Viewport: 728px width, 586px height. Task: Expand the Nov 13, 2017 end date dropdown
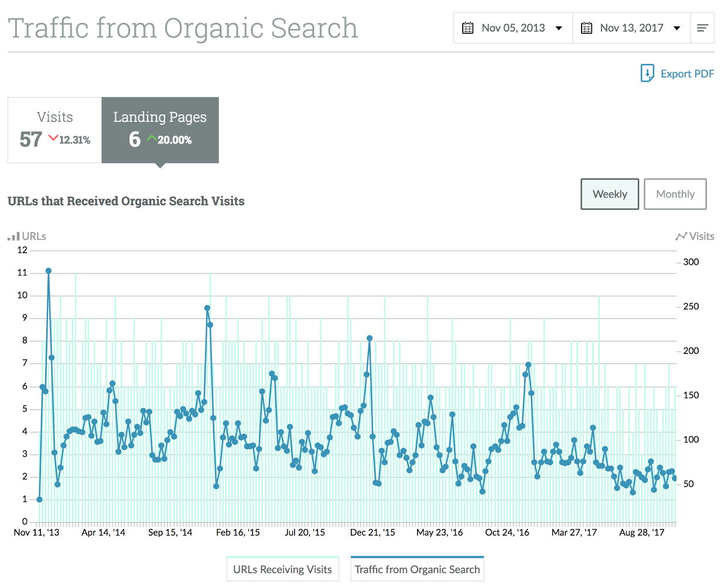(x=677, y=28)
